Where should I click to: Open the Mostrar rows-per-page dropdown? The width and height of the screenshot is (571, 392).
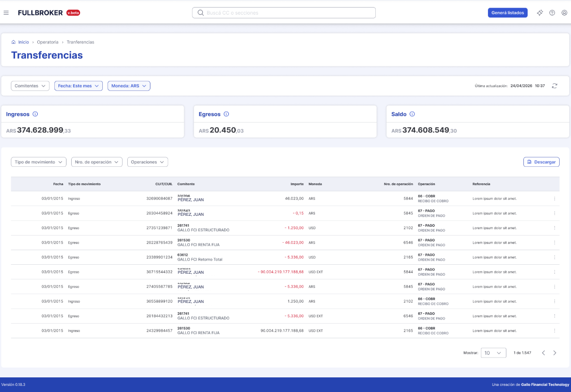pyautogui.click(x=494, y=353)
